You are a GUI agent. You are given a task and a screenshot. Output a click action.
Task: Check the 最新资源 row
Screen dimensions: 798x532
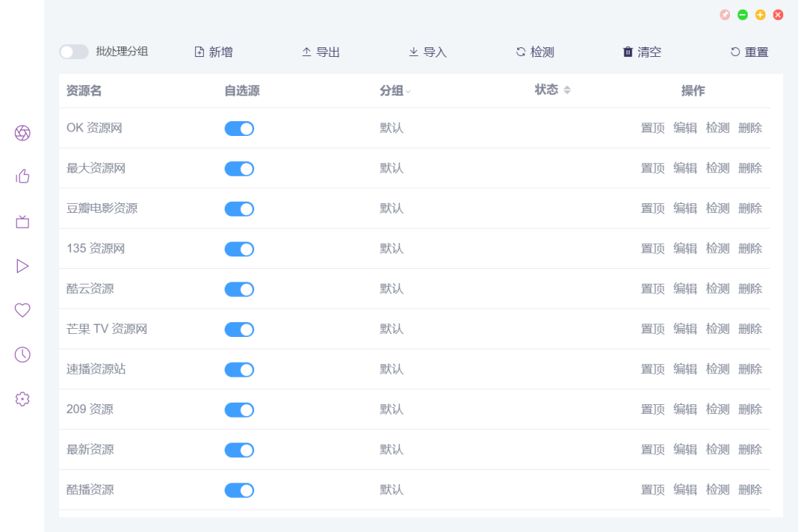717,449
